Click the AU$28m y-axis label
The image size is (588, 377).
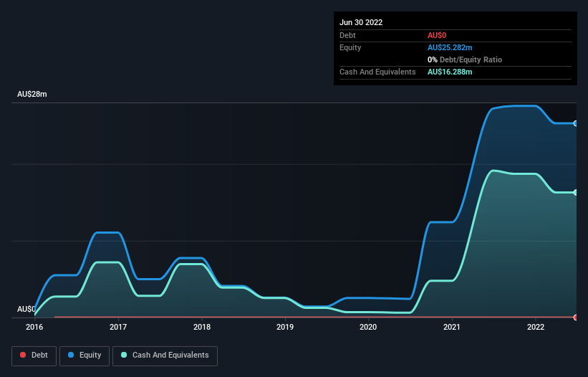coord(32,94)
